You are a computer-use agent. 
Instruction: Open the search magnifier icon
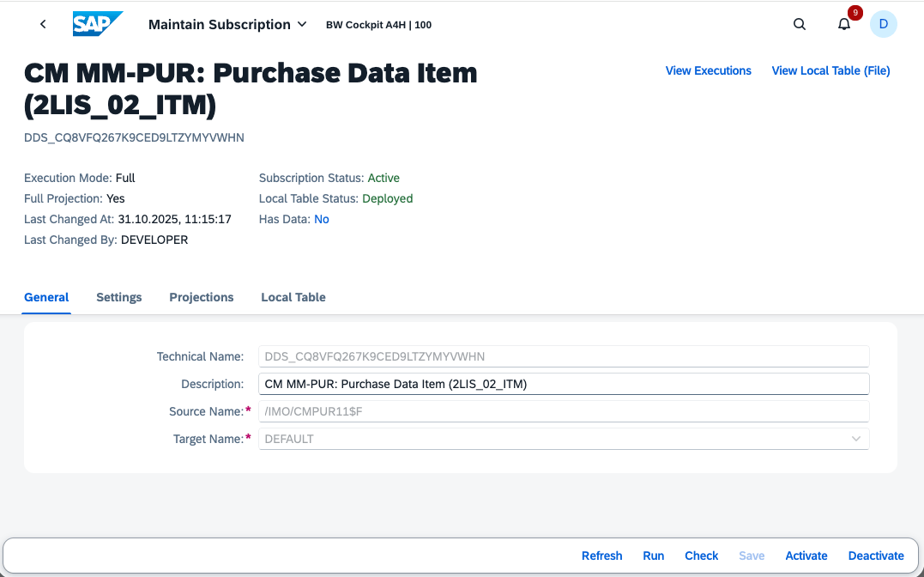point(800,24)
